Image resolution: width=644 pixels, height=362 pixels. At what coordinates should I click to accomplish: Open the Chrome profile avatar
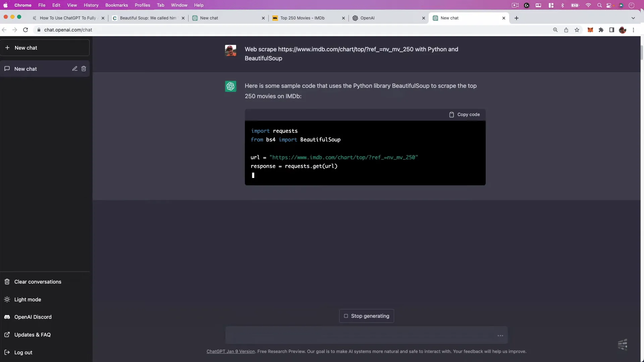623,30
